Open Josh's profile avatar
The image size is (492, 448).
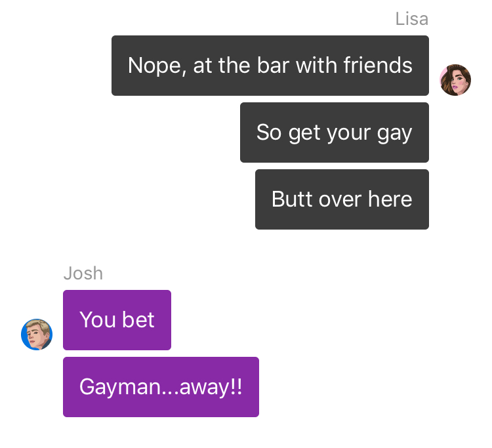[x=37, y=335]
